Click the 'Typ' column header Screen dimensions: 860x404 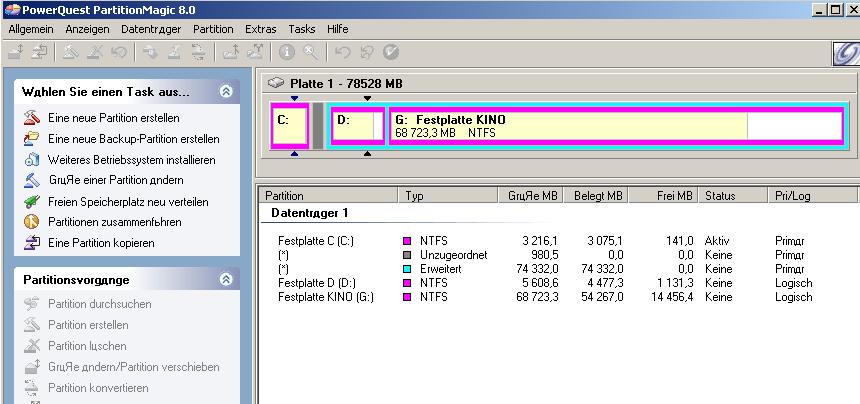(x=448, y=196)
